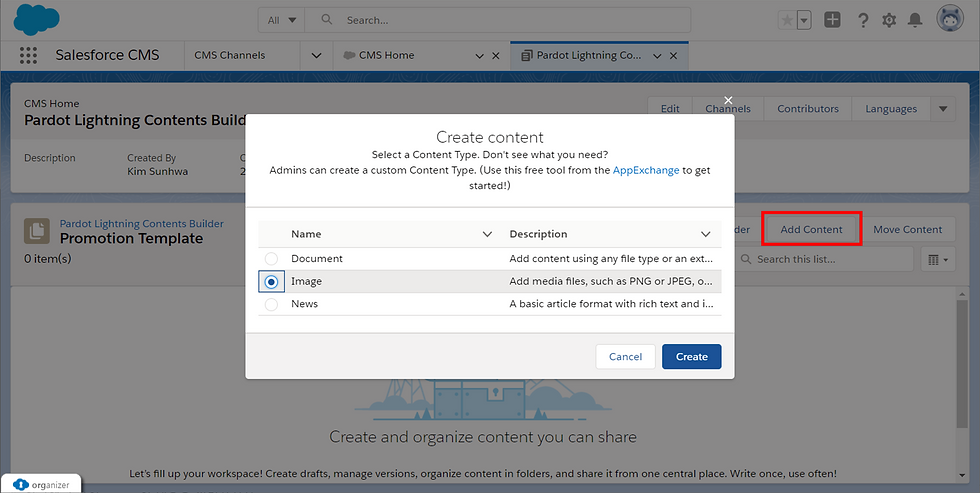Click the Image row description text
This screenshot has width=980, height=493.
pyautogui.click(x=611, y=281)
